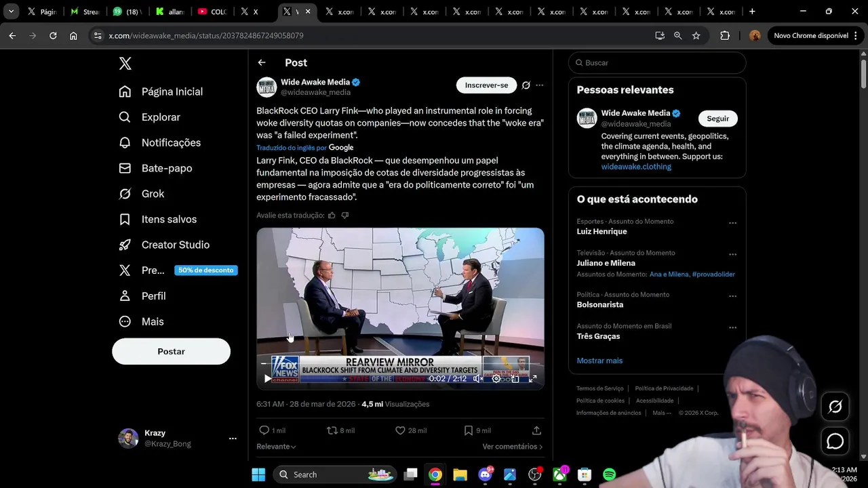Reply to post with 1 mil comments
The height and width of the screenshot is (488, 868).
[272, 430]
